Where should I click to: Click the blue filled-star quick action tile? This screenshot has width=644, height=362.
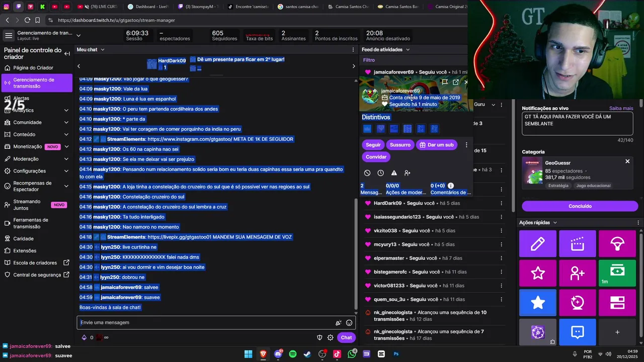tap(538, 303)
